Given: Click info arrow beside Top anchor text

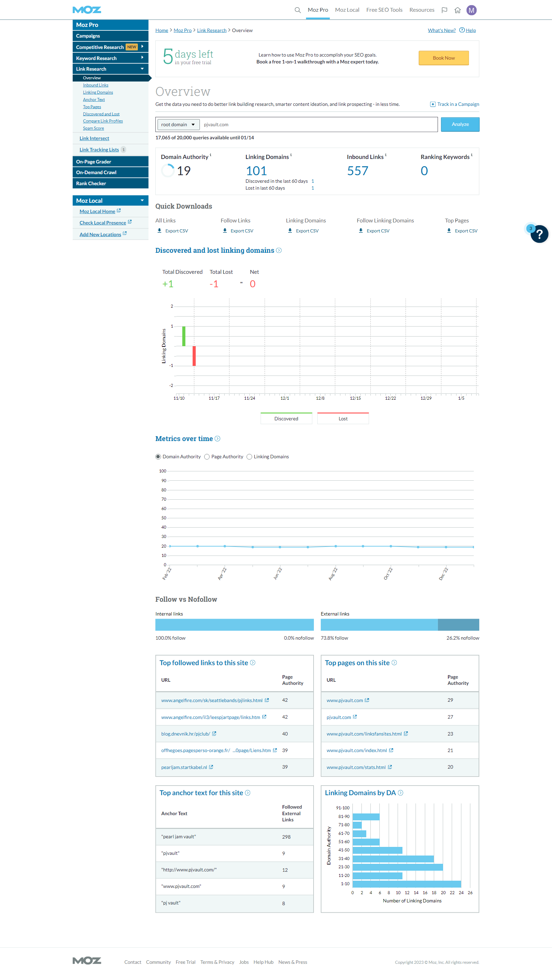Looking at the screenshot, I should 247,793.
